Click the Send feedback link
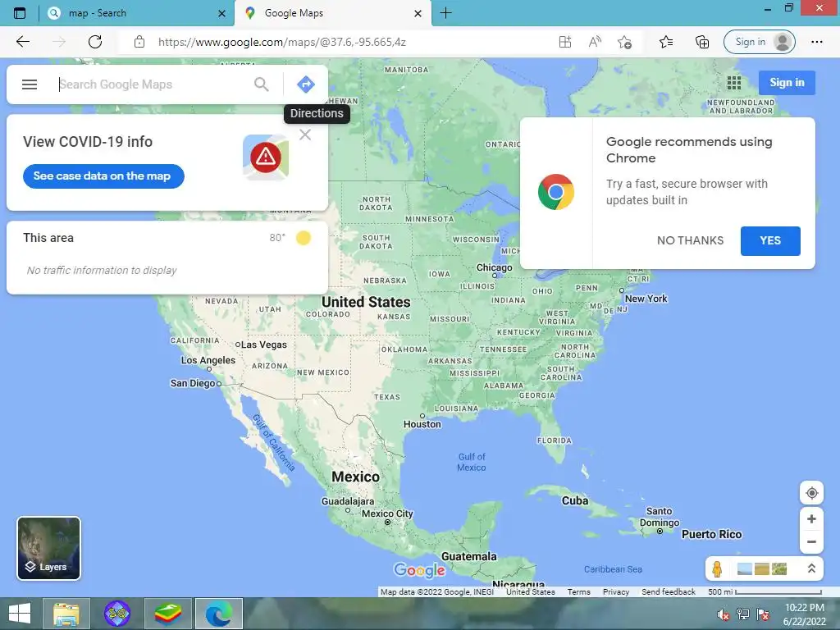This screenshot has height=630, width=840. [x=668, y=592]
